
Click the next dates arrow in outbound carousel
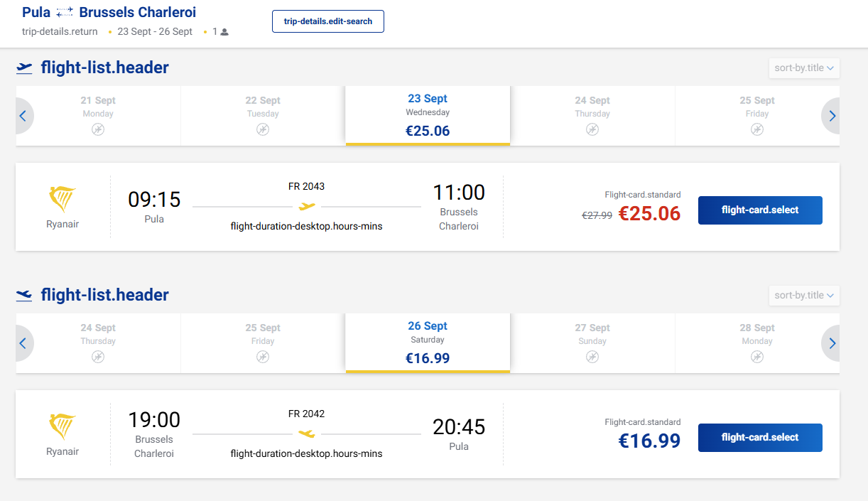pos(831,116)
